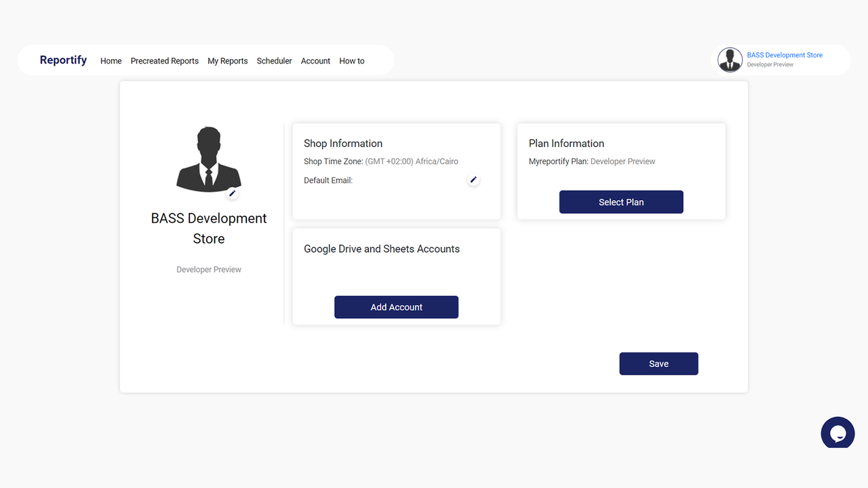Open the How to section
The height and width of the screenshot is (488, 868).
[352, 61]
